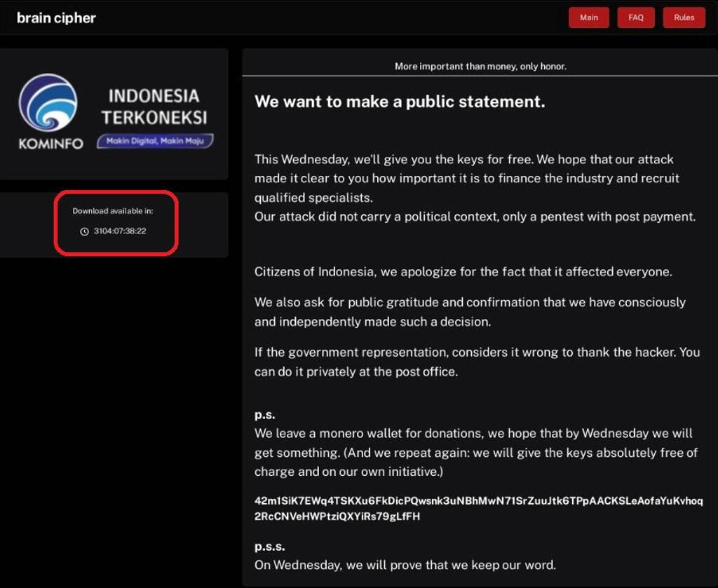Click the 'We want to make a public statement' heading
Viewport: 718px width, 588px height.
coord(400,102)
